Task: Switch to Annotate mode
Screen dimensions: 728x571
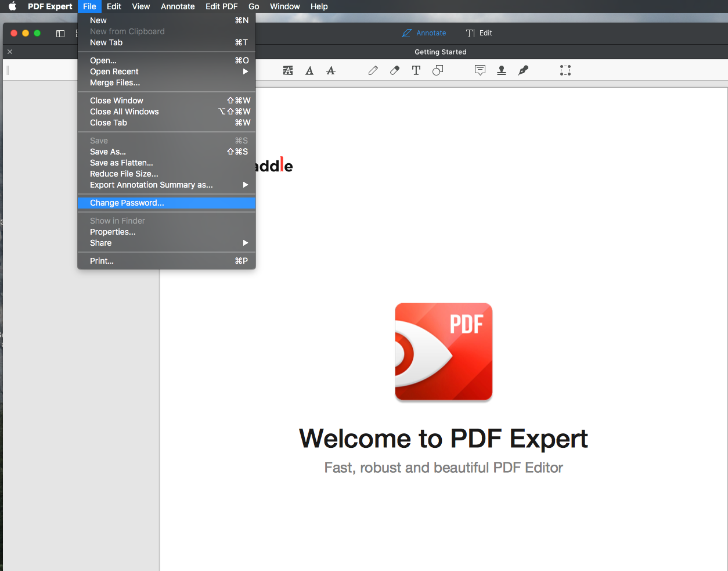Action: (424, 33)
